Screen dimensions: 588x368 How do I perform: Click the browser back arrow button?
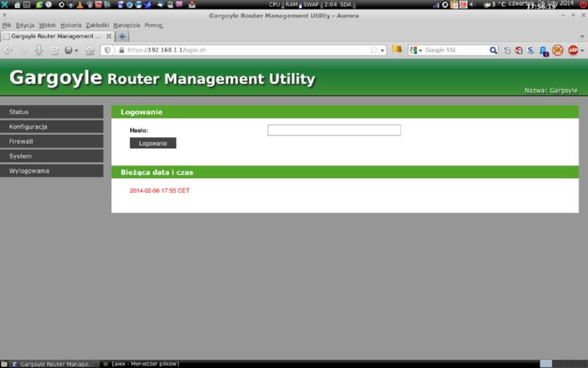pos(8,51)
